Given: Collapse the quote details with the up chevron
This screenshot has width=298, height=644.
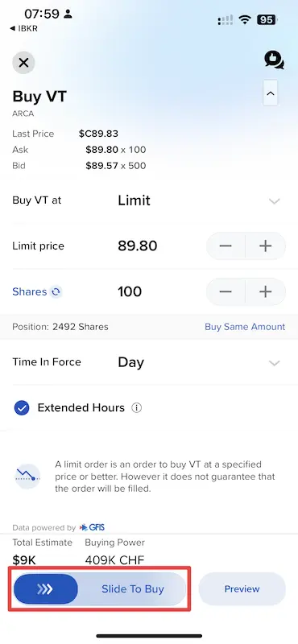Looking at the screenshot, I should click(x=270, y=93).
